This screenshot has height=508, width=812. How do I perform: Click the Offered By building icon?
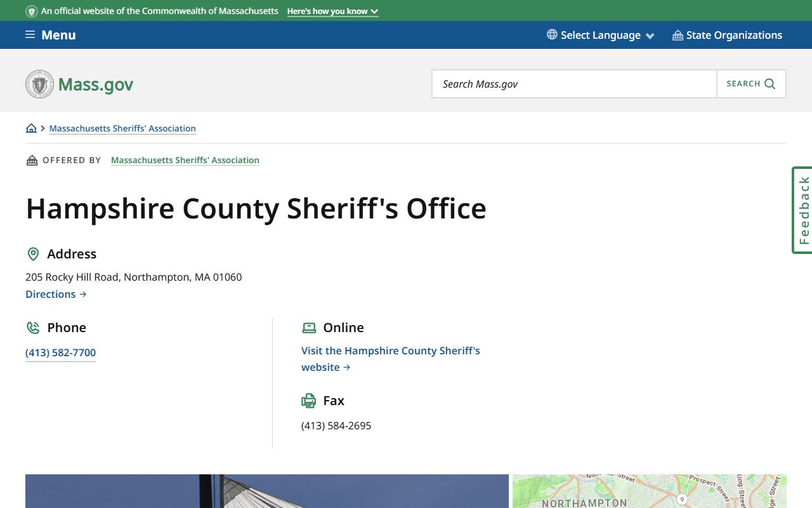tap(32, 160)
